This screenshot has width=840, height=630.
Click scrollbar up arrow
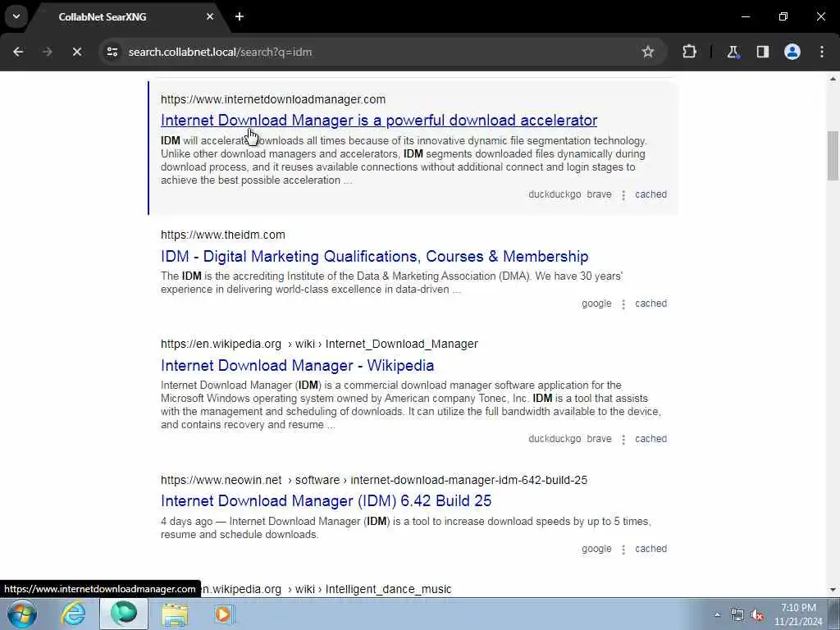pos(833,79)
